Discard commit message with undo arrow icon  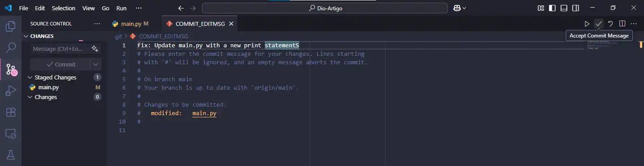[610, 24]
